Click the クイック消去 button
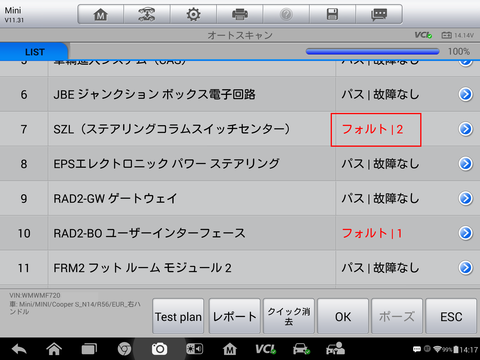 coord(289,316)
